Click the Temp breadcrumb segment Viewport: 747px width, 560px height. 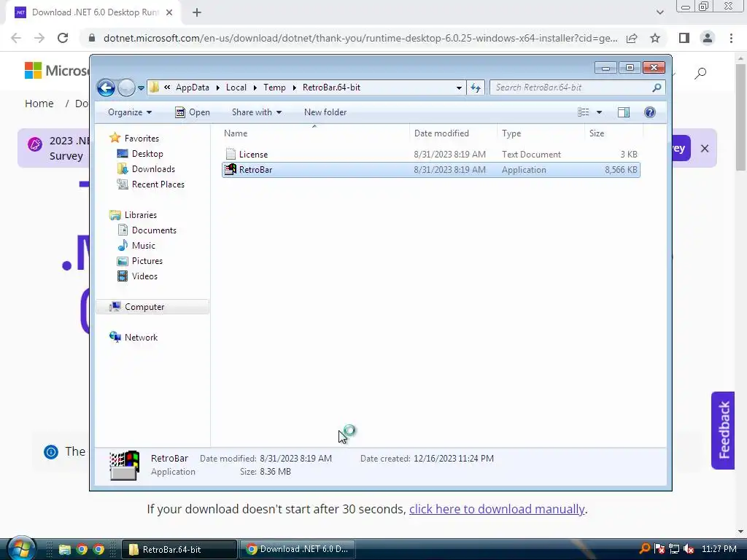pyautogui.click(x=274, y=87)
